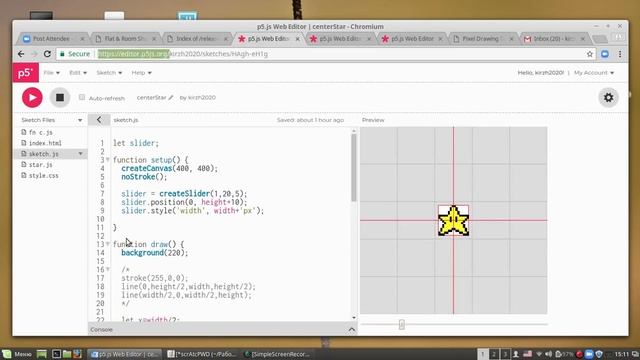Viewport: 640px width, 360px height.
Task: Bookmark this page with the star icon
Action: pyautogui.click(x=589, y=54)
